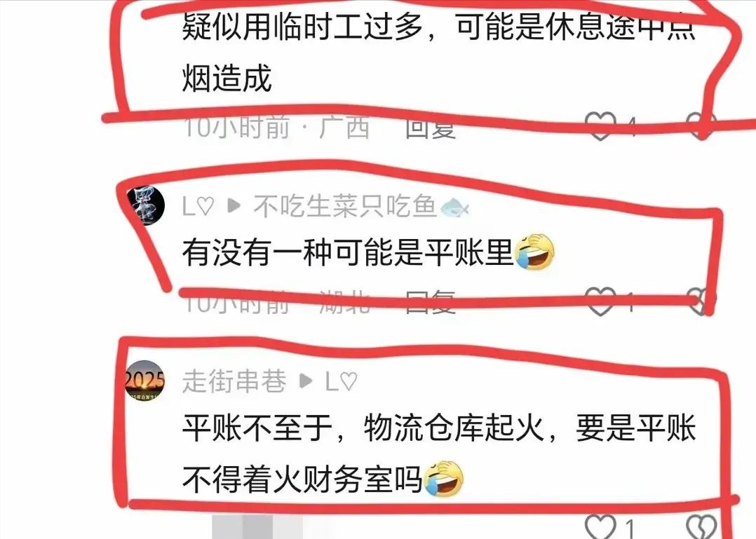Open username L♡ profile link
This screenshot has width=756, height=539.
click(x=198, y=207)
